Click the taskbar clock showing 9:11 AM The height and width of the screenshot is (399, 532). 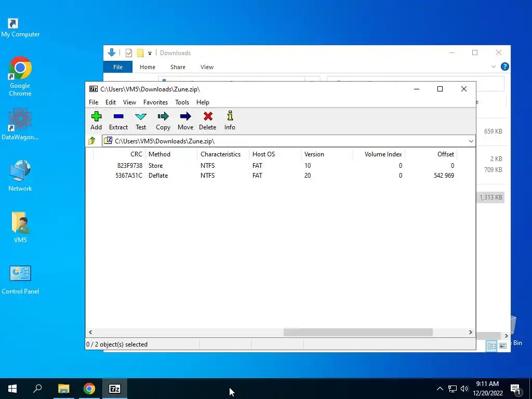pyautogui.click(x=487, y=389)
